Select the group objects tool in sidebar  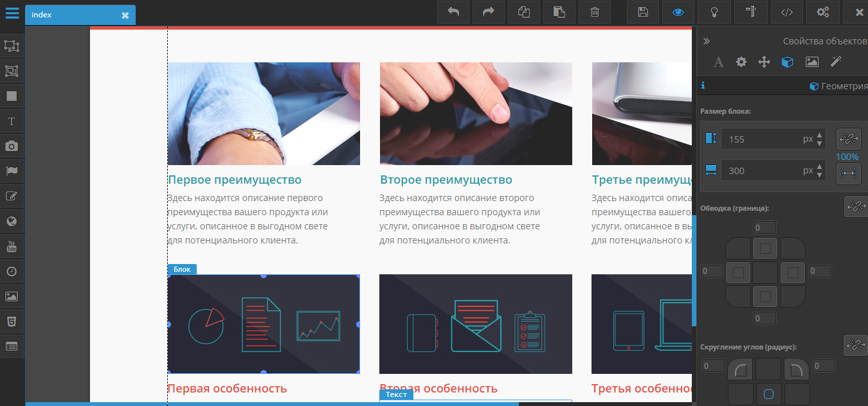[12, 71]
